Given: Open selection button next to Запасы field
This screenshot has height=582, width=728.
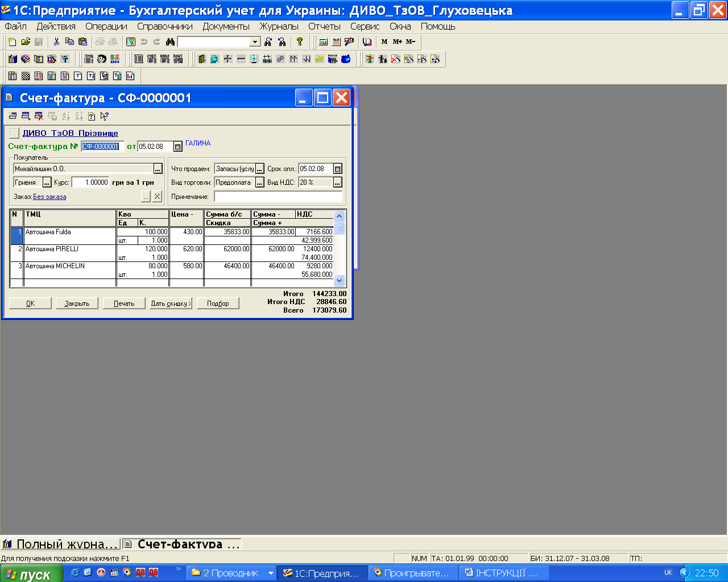Looking at the screenshot, I should click(x=260, y=169).
